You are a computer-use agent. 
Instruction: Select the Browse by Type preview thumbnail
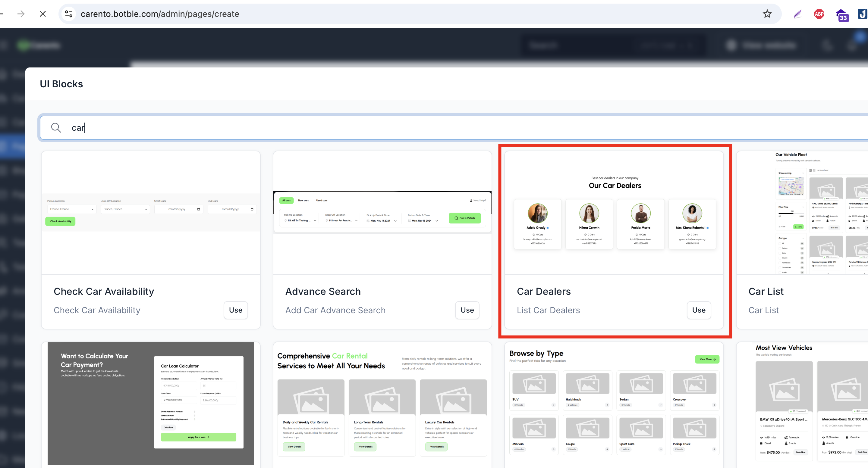click(614, 403)
